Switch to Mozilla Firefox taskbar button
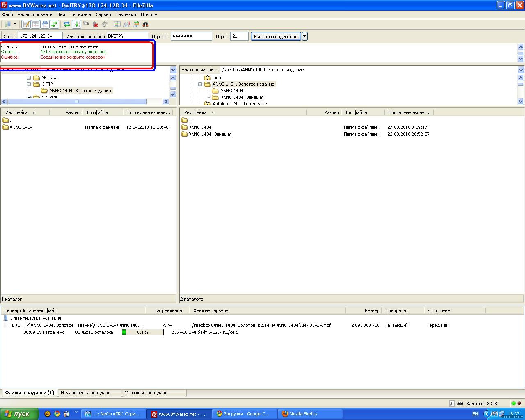The width and height of the screenshot is (525, 420). coord(310,414)
